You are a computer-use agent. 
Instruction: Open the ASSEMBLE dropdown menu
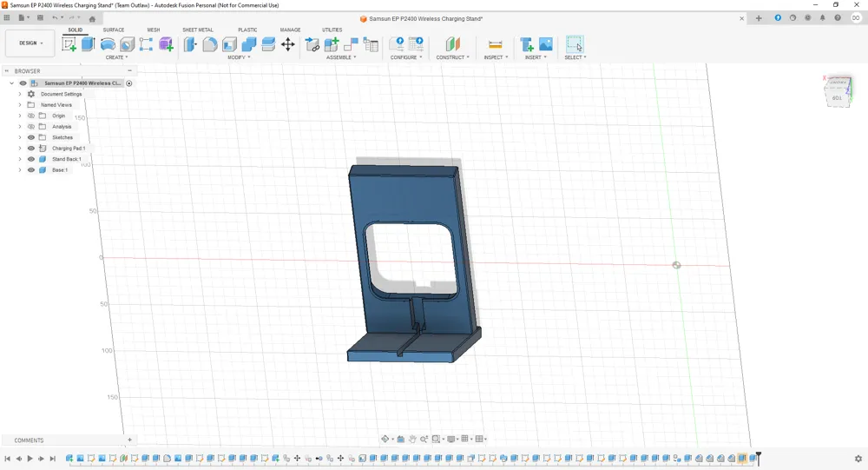click(x=341, y=57)
